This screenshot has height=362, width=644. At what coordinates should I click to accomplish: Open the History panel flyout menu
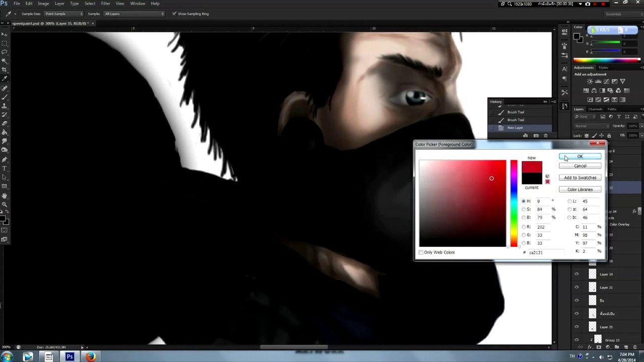coord(553,102)
